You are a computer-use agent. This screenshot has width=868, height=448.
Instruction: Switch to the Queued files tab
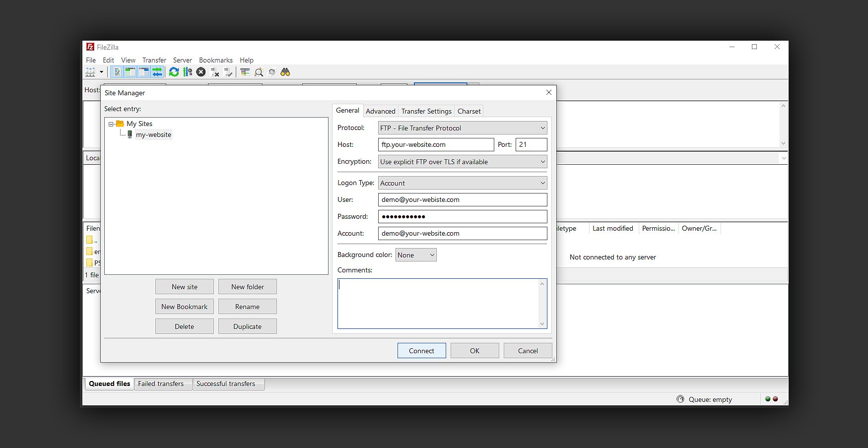click(109, 384)
